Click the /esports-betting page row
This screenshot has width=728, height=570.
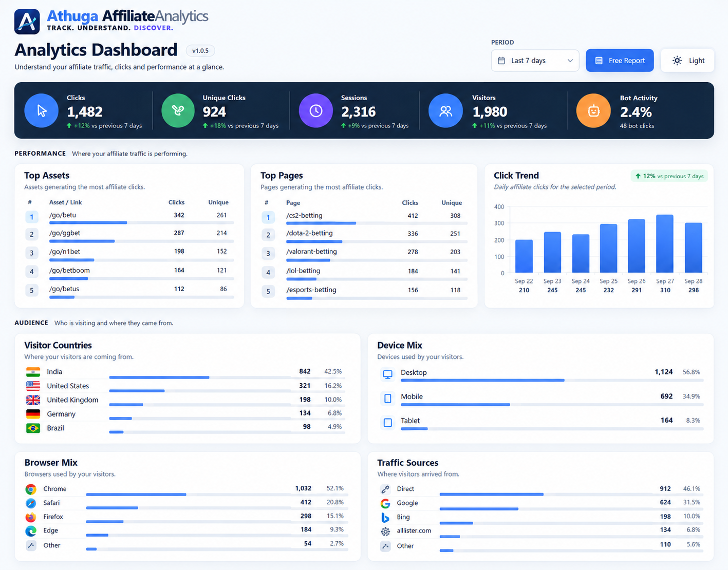coord(364,291)
